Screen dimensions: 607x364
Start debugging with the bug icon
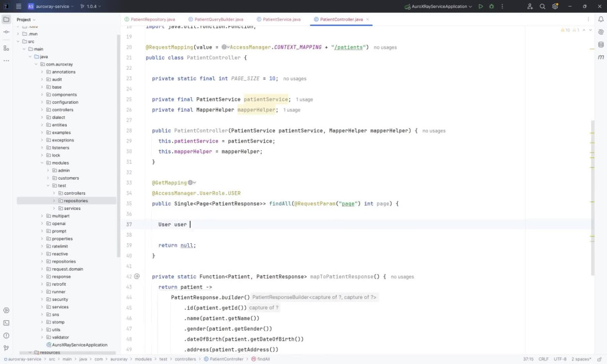(491, 6)
